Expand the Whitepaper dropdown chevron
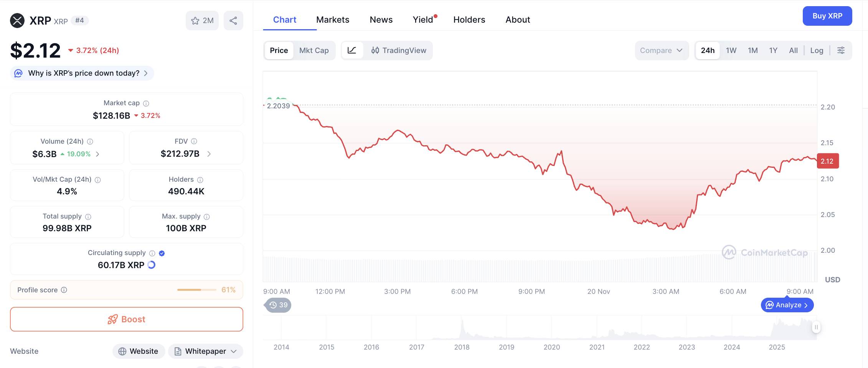Screen dimensions: 868x368 233,351
